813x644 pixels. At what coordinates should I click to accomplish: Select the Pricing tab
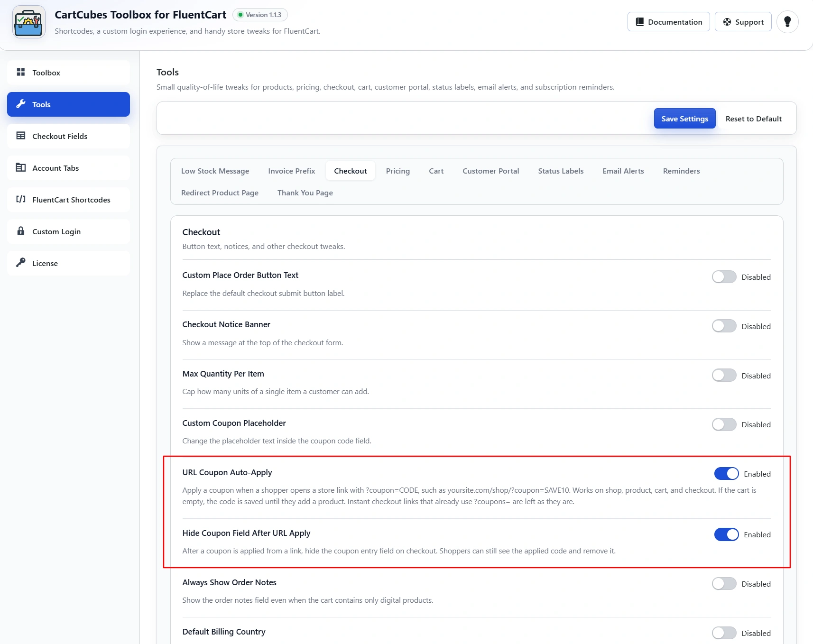[398, 171]
